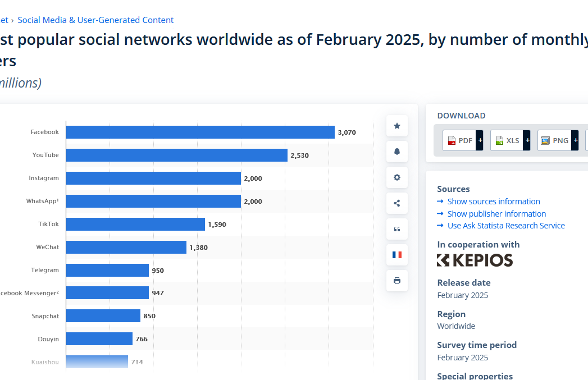
Task: Click the plus beside PDF
Action: pyautogui.click(x=480, y=140)
